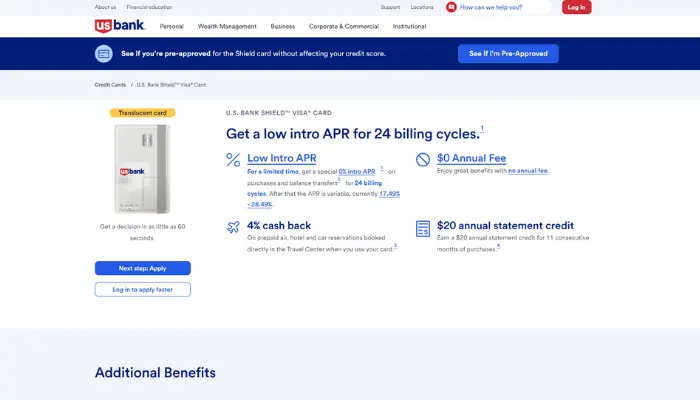
Task: Select the U.S. Bank Shield card image
Action: click(x=142, y=168)
